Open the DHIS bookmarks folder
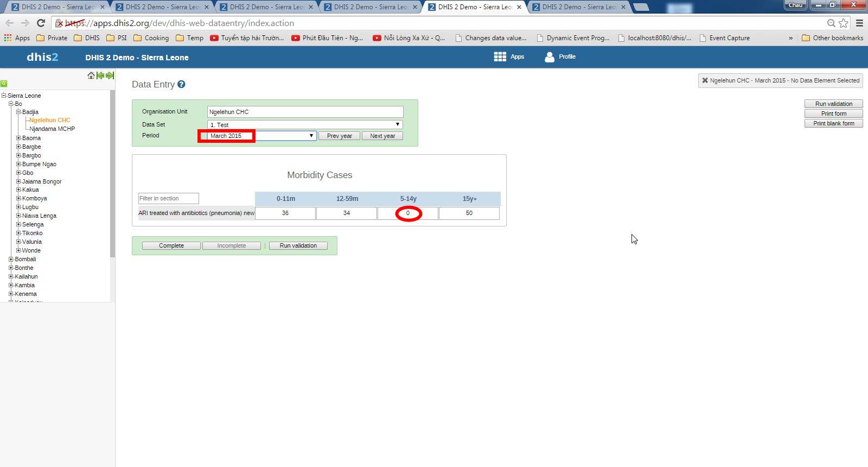The width and height of the screenshot is (868, 467). [x=87, y=38]
